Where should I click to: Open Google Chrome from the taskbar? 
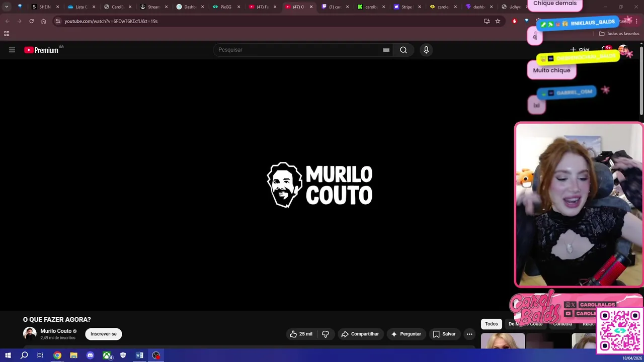(x=57, y=355)
